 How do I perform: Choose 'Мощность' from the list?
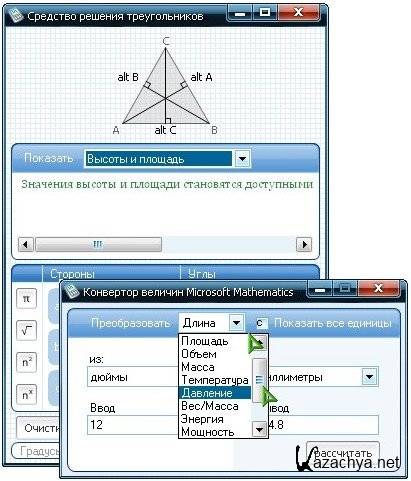pos(207,432)
